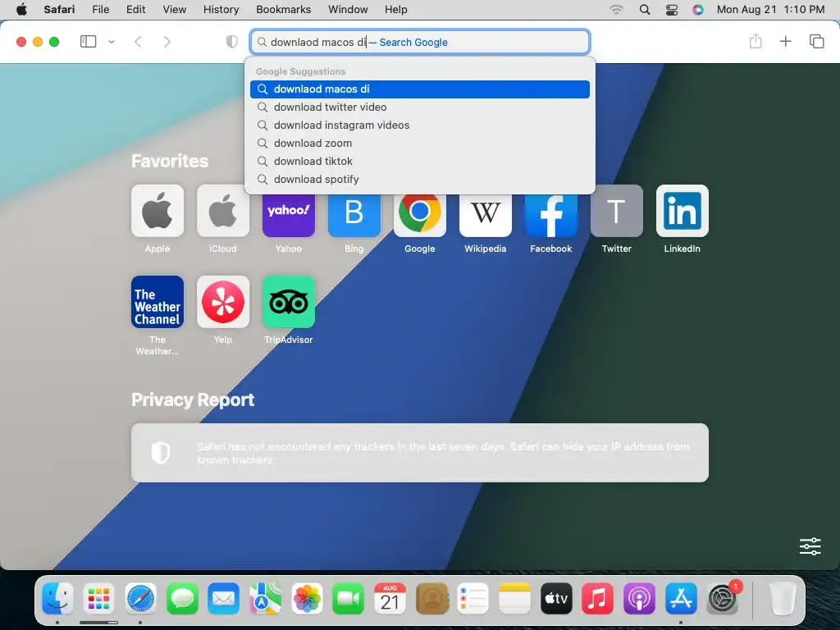Open start page customization settings

tap(810, 546)
